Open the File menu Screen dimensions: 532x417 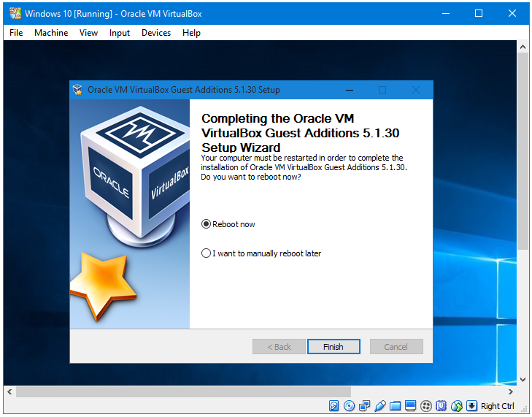tap(16, 33)
